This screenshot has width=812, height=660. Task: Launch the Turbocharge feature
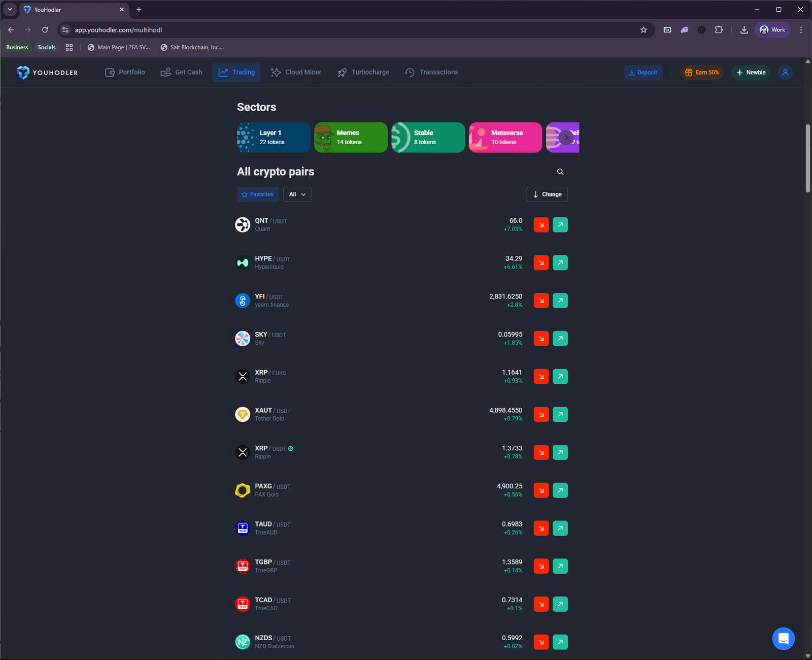363,72
